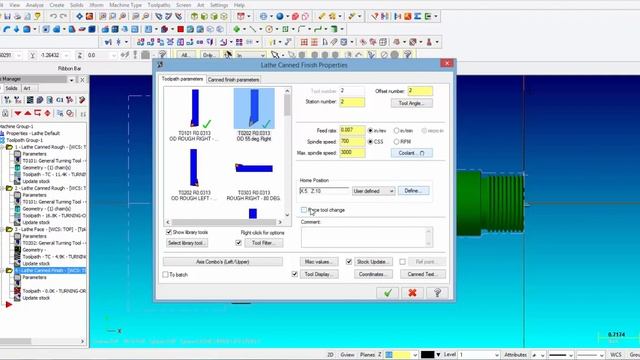This screenshot has width=640, height=360.
Task: Switch to Solids tab in manager
Action: (11, 88)
